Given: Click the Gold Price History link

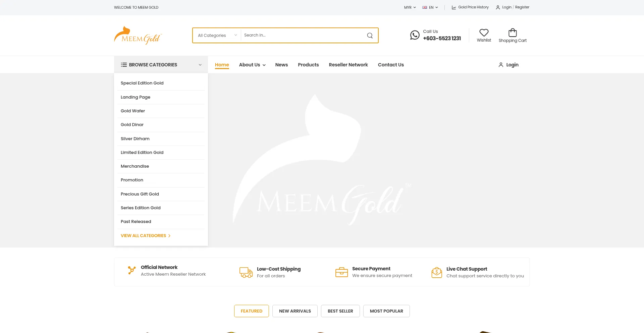Looking at the screenshot, I should [473, 7].
